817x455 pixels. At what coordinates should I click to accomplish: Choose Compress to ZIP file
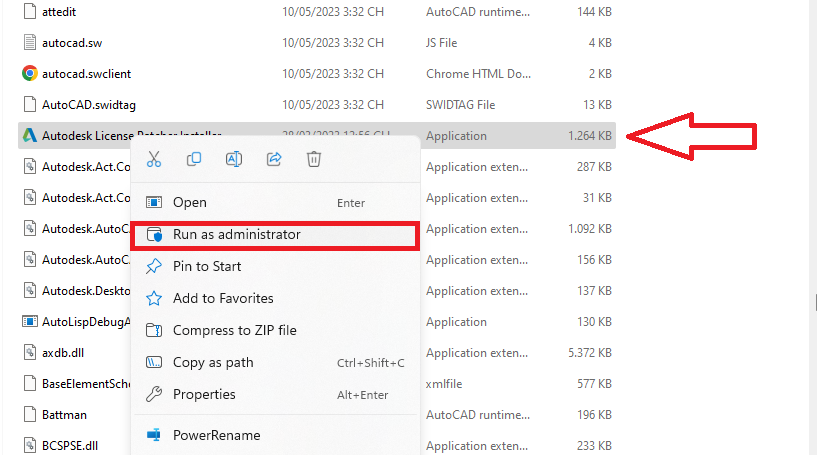coord(275,330)
